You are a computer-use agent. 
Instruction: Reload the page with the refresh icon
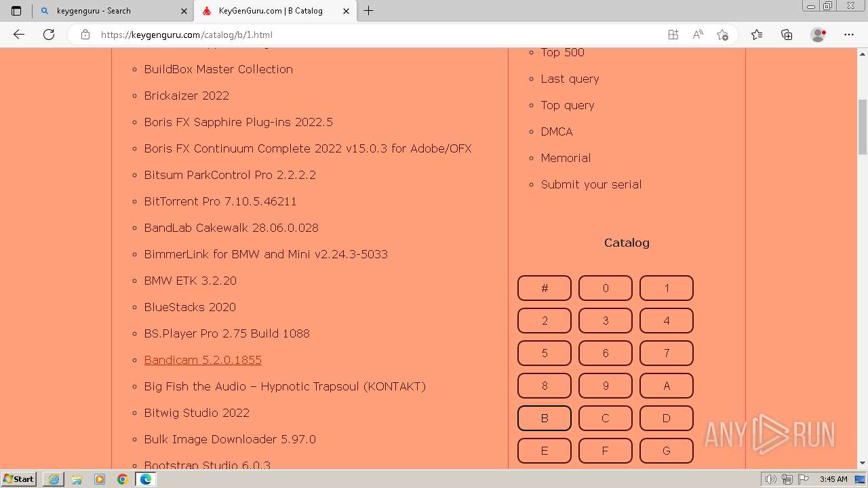(x=49, y=35)
